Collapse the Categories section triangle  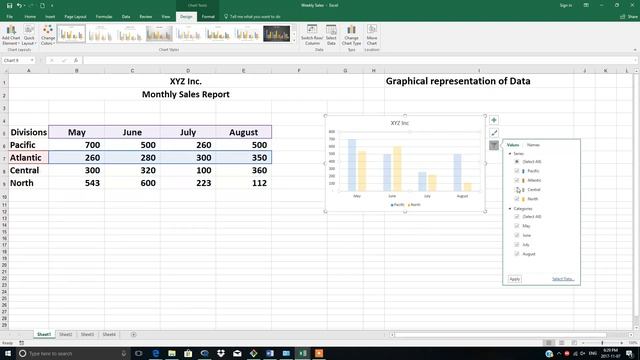coord(510,209)
